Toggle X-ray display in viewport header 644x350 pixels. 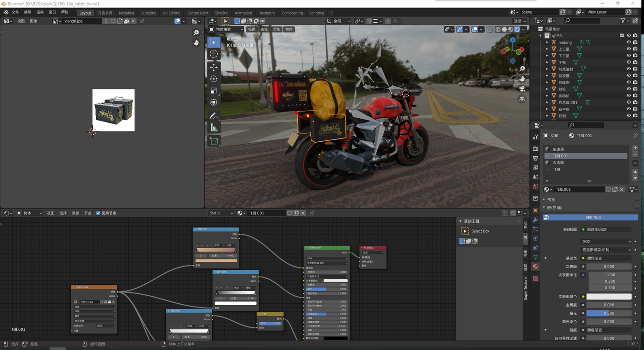(489, 29)
